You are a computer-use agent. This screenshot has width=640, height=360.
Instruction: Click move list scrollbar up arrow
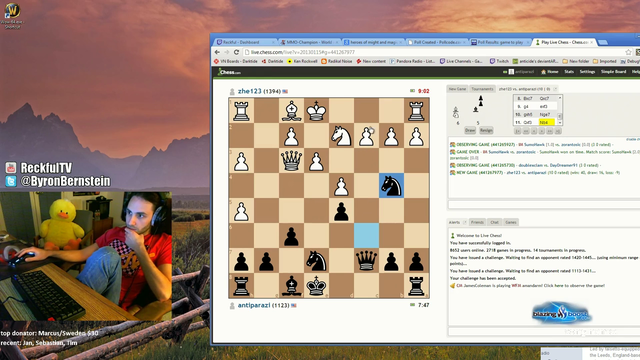[560, 98]
